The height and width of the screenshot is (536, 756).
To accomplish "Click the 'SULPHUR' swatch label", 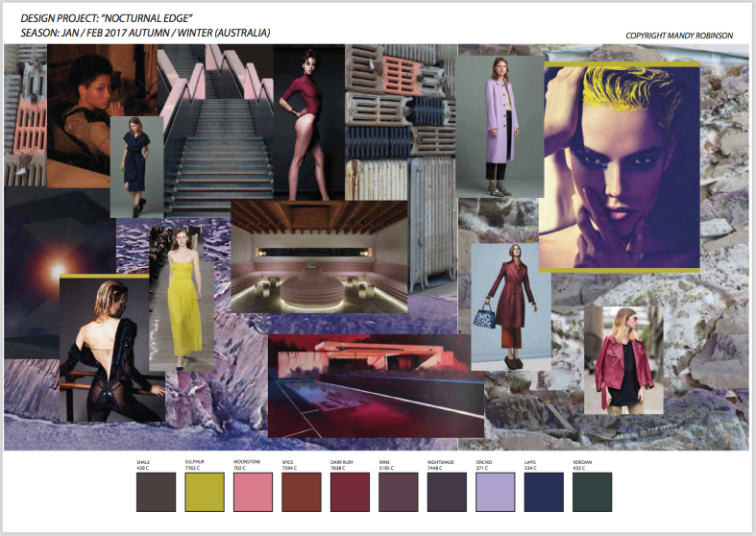I will click(x=195, y=462).
